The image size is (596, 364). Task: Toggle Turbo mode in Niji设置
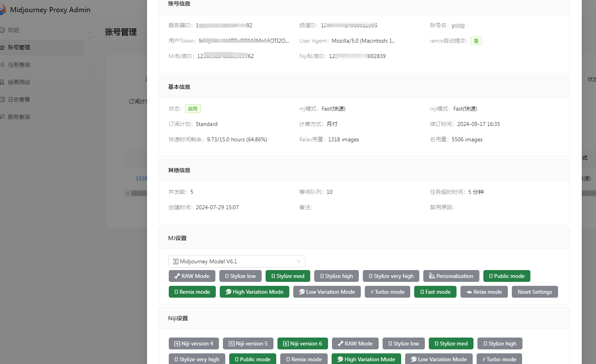pos(499,359)
